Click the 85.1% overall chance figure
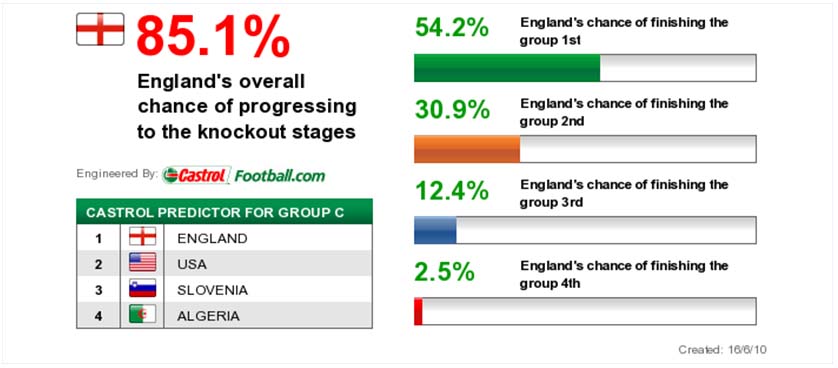 point(213,37)
